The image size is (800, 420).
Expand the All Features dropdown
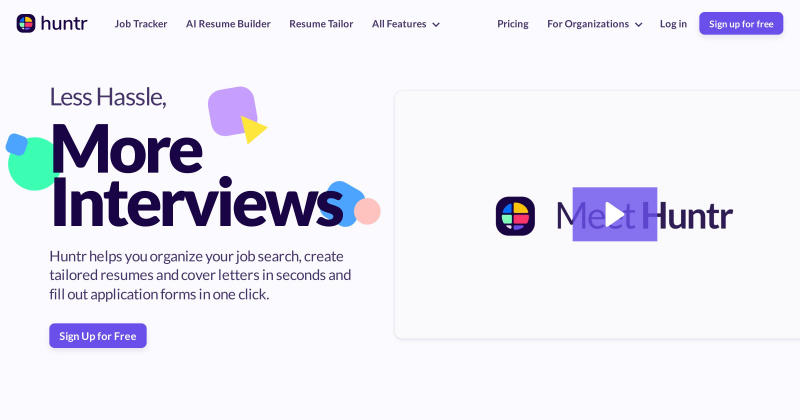(x=406, y=24)
